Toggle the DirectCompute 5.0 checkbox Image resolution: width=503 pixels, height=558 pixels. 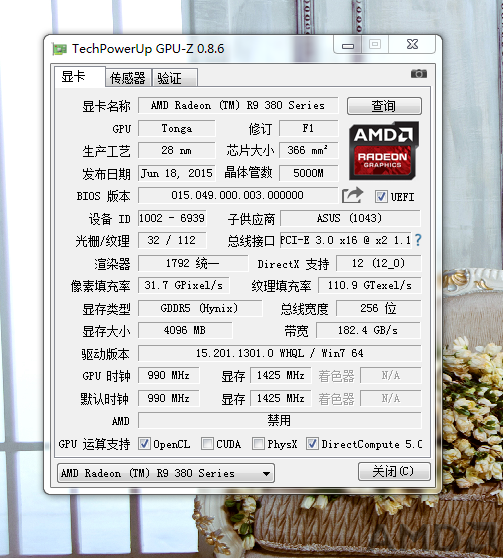[x=312, y=444]
